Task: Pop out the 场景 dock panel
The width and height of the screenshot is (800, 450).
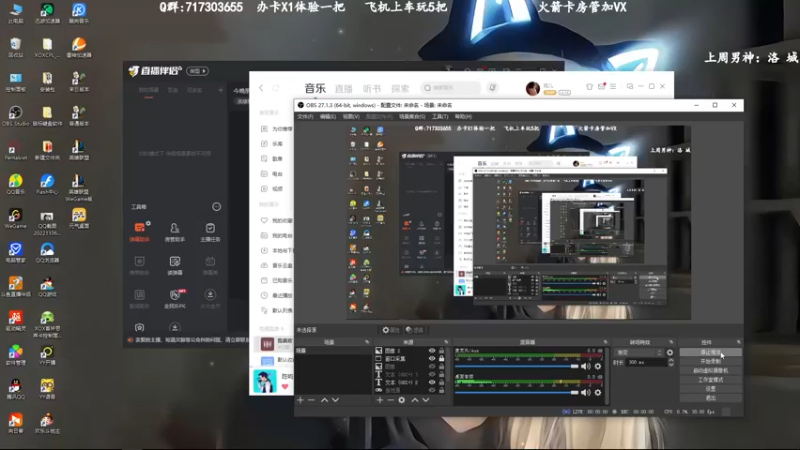Action: point(367,342)
